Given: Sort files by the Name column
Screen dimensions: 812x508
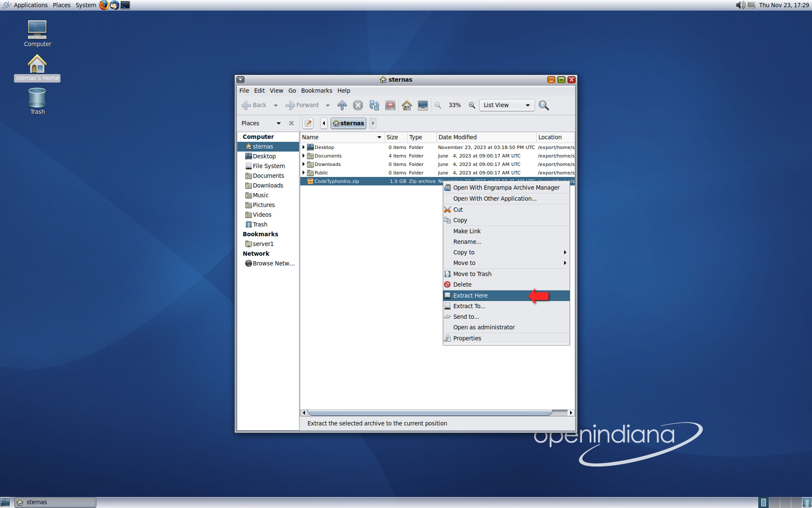Looking at the screenshot, I should pos(342,137).
